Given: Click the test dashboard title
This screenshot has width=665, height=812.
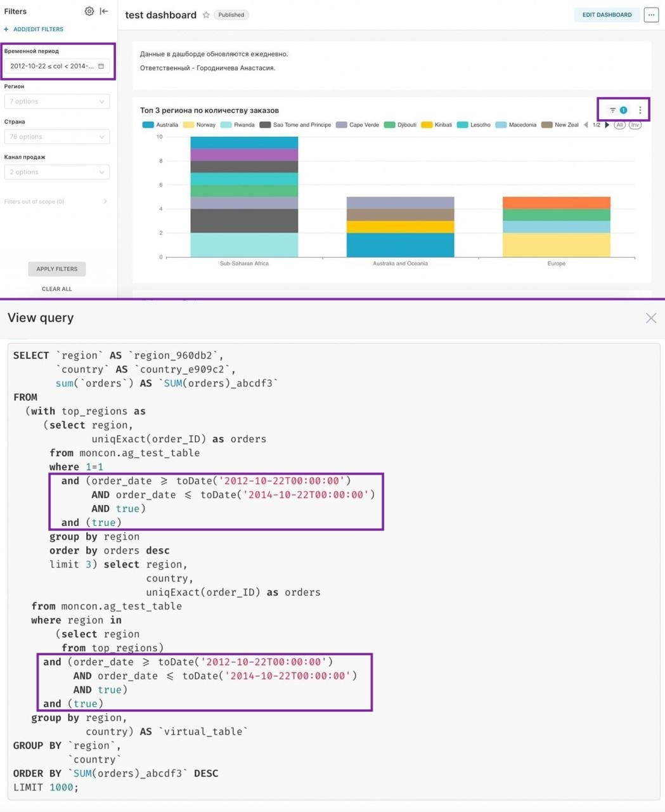Looking at the screenshot, I should (161, 15).
